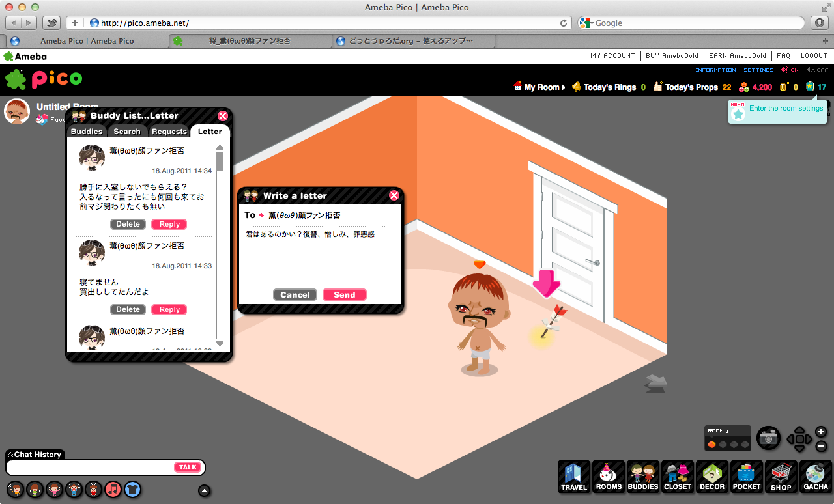Click the Today's Rings bell icon
834x504 pixels.
click(x=576, y=87)
